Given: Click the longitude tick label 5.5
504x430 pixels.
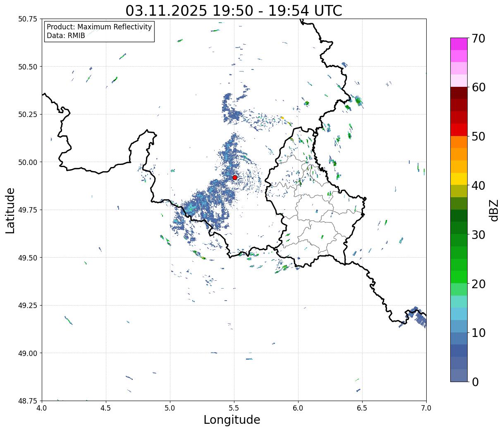Looking at the screenshot, I should pyautogui.click(x=234, y=408).
